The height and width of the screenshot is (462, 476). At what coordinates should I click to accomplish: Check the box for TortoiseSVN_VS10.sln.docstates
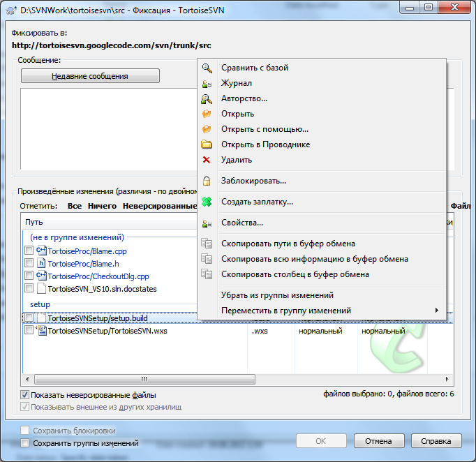pyautogui.click(x=29, y=288)
